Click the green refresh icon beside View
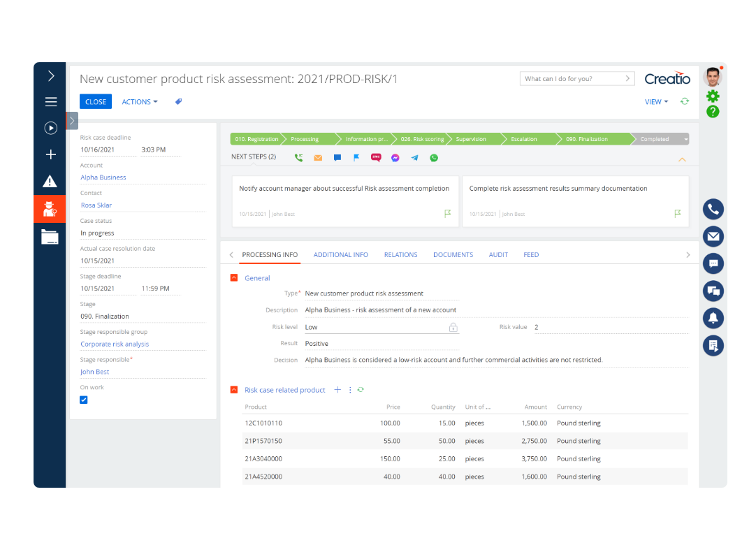 coord(685,101)
